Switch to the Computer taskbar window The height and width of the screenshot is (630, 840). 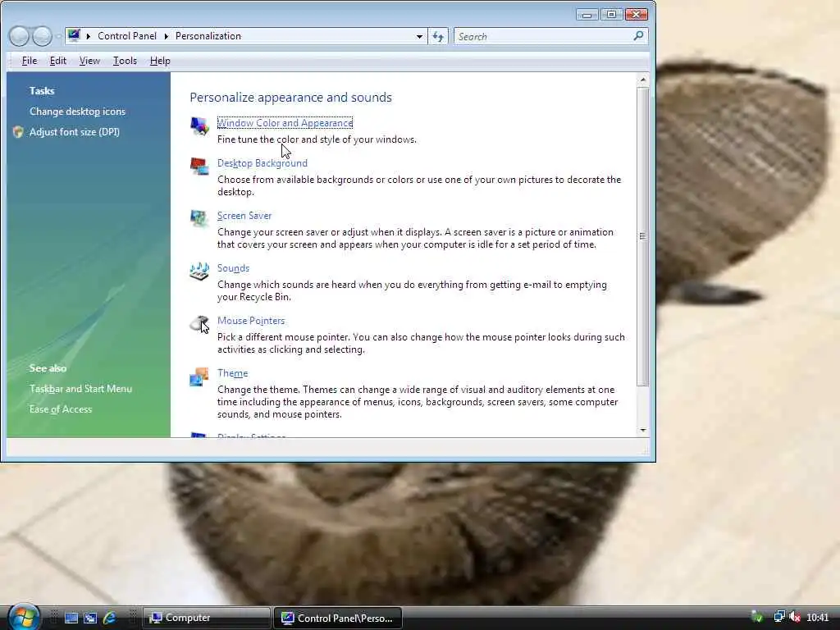[206, 618]
